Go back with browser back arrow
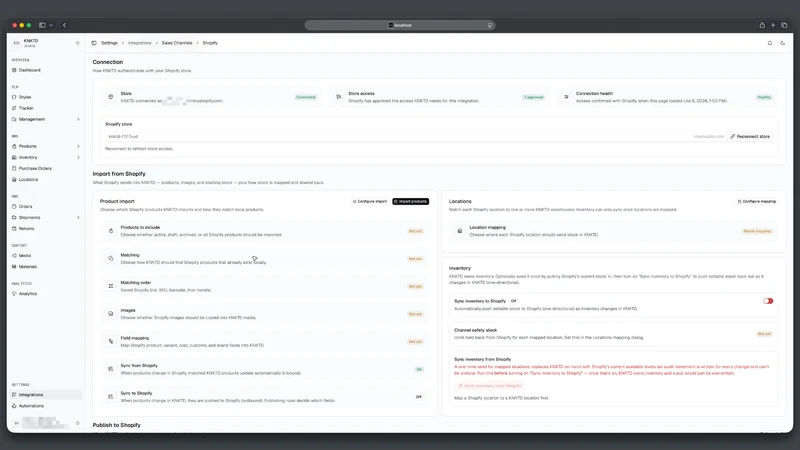The image size is (800, 450). 64,25
